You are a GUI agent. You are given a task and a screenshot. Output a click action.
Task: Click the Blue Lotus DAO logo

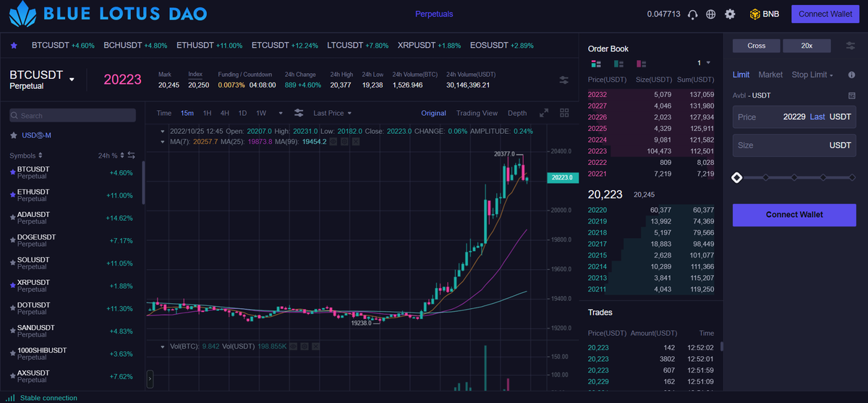click(x=107, y=13)
